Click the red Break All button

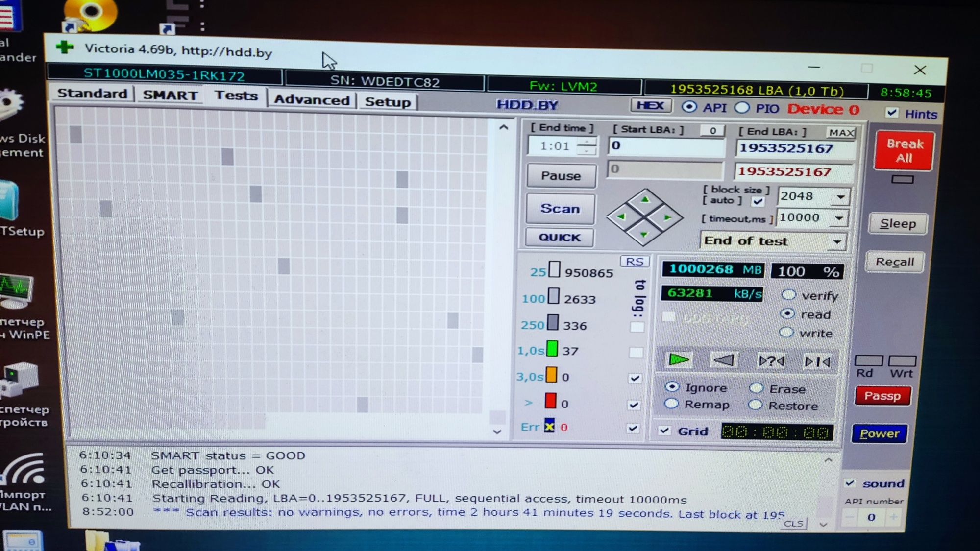pos(904,150)
